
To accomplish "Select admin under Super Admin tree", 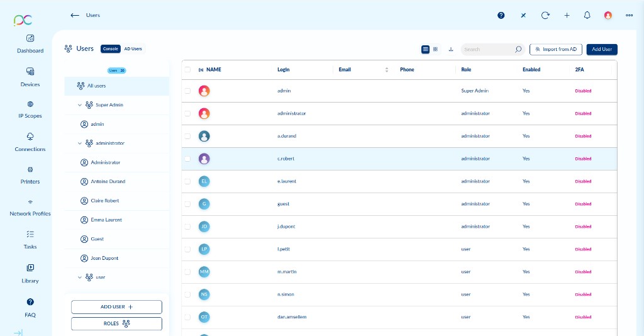I will [x=116, y=124].
